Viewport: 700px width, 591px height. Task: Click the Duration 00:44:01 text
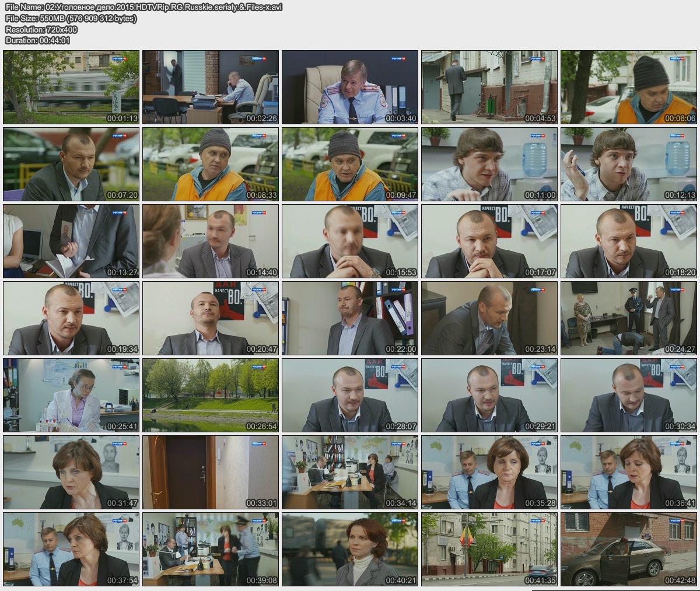coord(37,40)
